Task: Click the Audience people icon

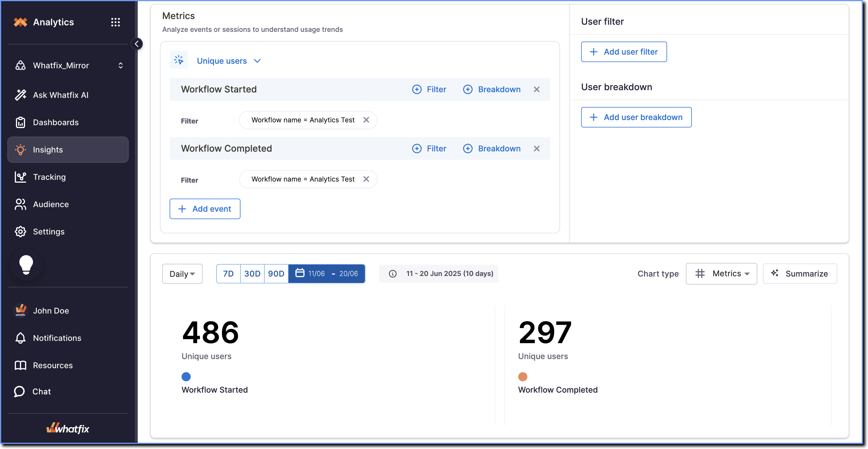Action: [x=20, y=204]
